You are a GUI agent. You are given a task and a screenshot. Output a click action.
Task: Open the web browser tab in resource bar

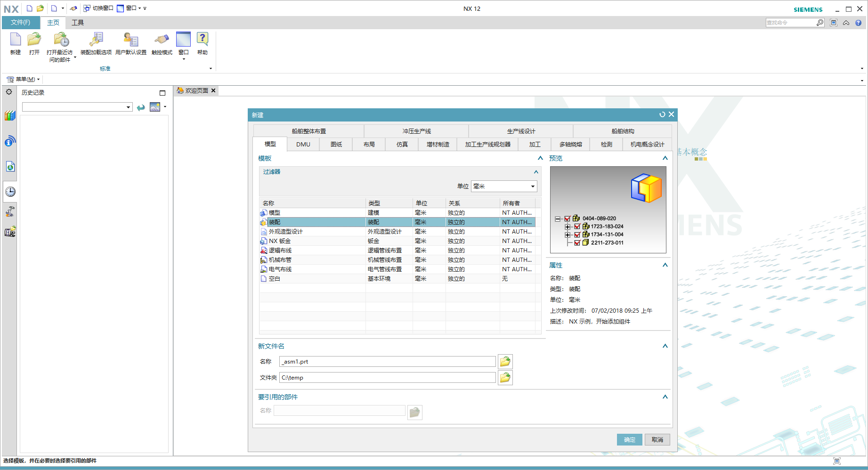10,166
